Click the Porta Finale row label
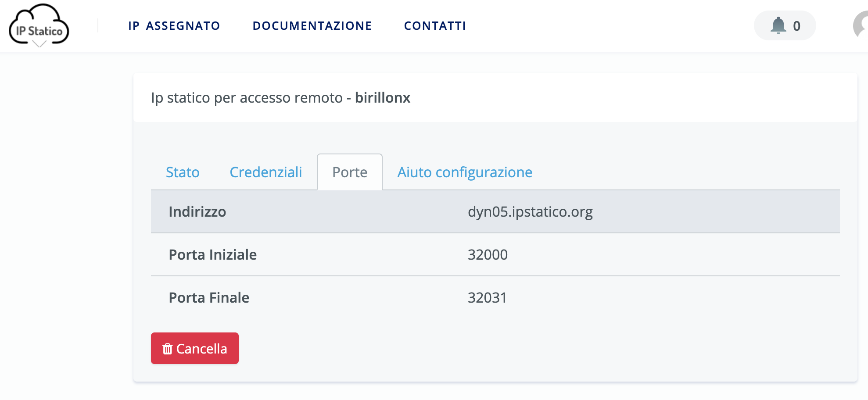The height and width of the screenshot is (400, 868). coord(209,298)
